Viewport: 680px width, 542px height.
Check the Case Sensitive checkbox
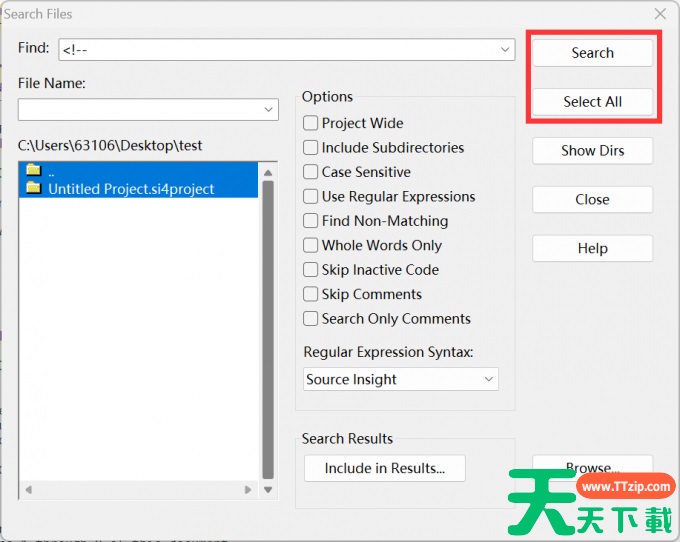click(311, 172)
